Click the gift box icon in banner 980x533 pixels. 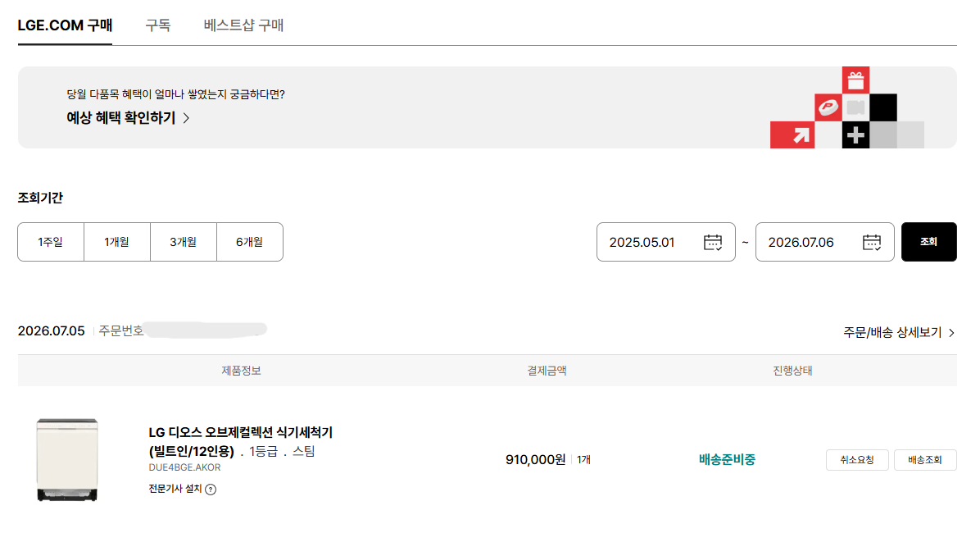pyautogui.click(x=855, y=80)
